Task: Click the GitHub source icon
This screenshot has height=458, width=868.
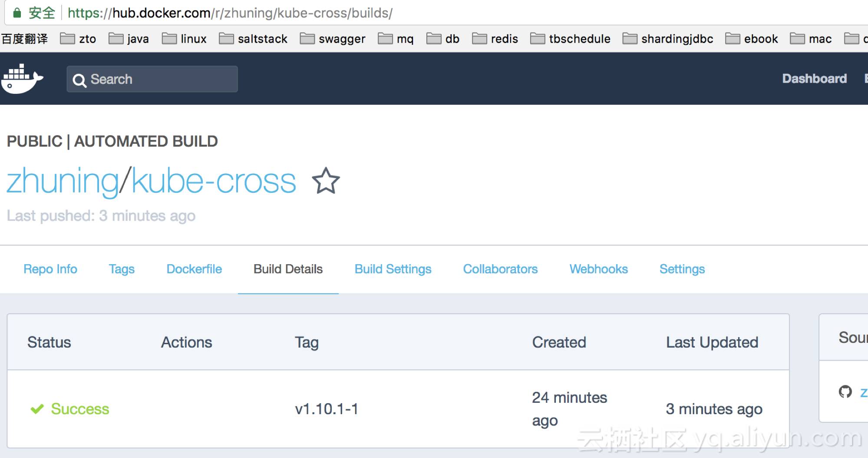Action: [x=845, y=392]
